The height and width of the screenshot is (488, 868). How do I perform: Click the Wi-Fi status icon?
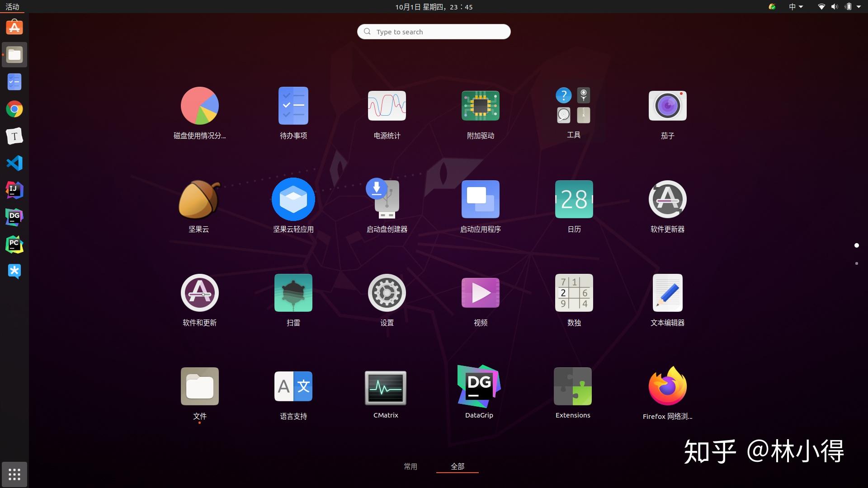821,7
